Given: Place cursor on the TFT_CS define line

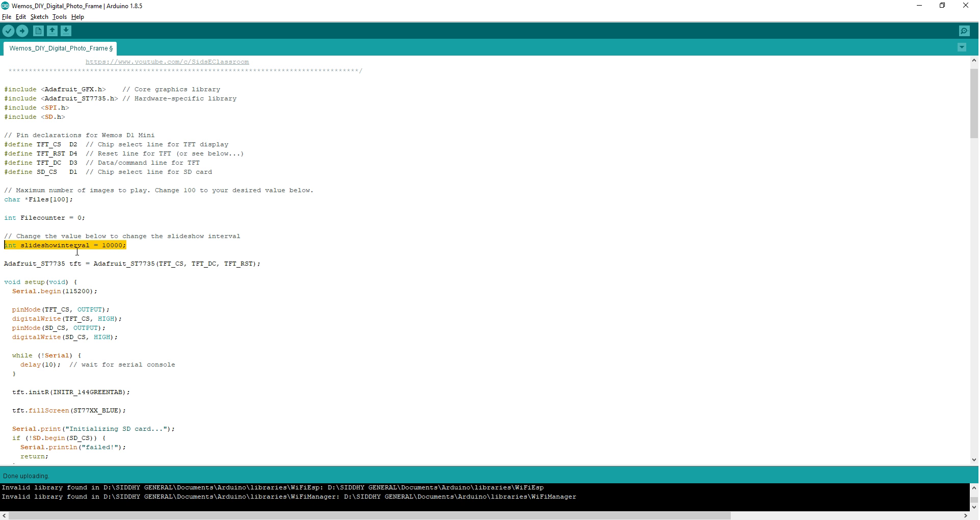Looking at the screenshot, I should click(x=116, y=144).
